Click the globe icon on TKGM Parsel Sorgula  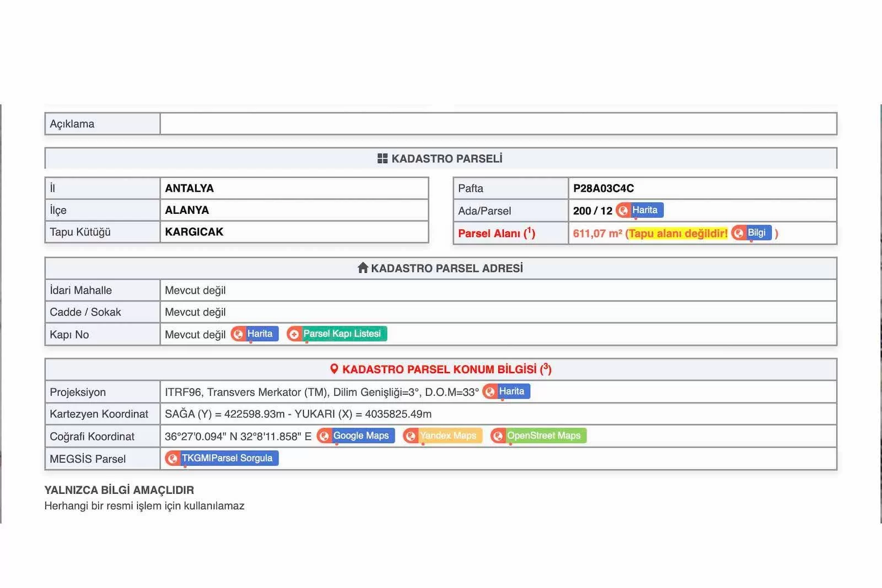point(173,458)
